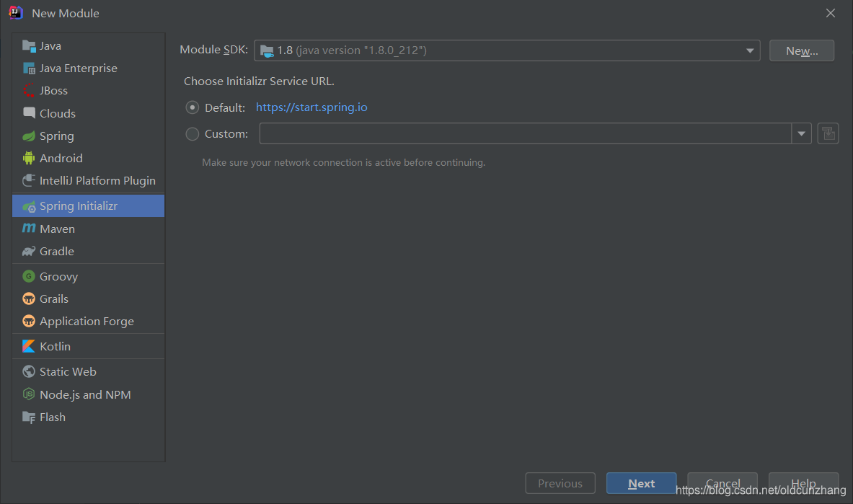
Task: Click the Cancel button
Action: point(722,483)
